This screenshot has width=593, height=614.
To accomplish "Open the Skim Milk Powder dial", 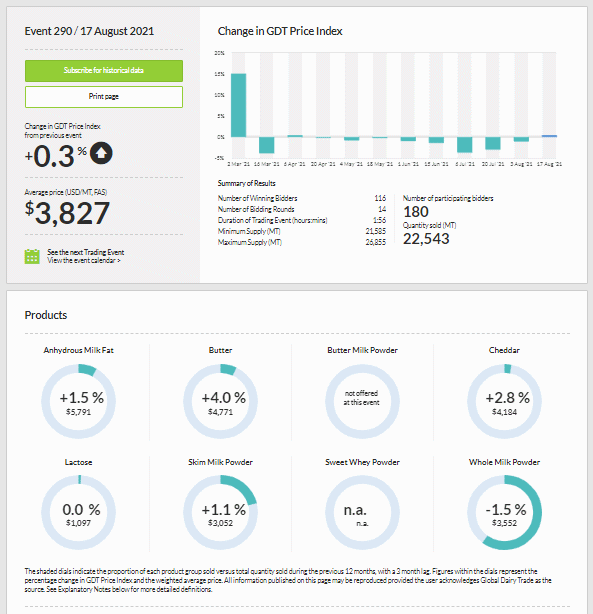I will 221,513.
